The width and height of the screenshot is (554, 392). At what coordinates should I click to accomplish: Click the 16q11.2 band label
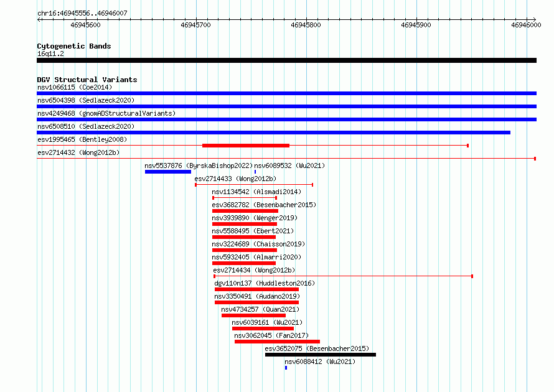[x=50, y=54]
